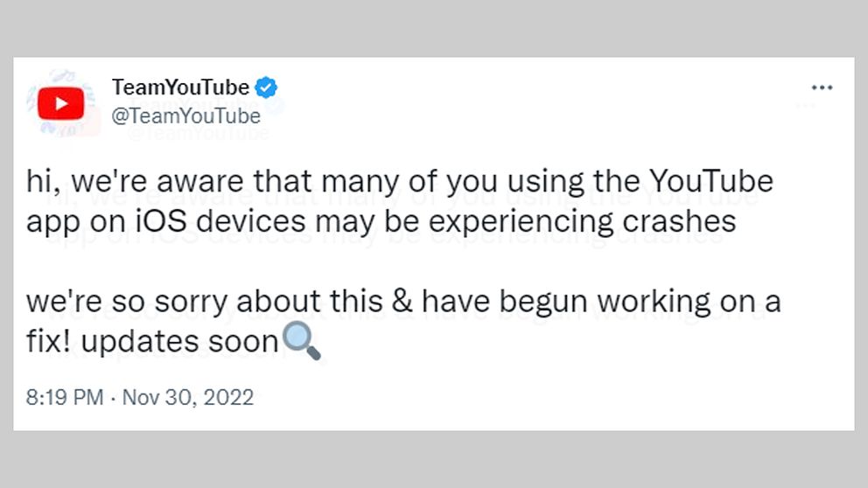Click the @TeamYouTube handle

186,115
